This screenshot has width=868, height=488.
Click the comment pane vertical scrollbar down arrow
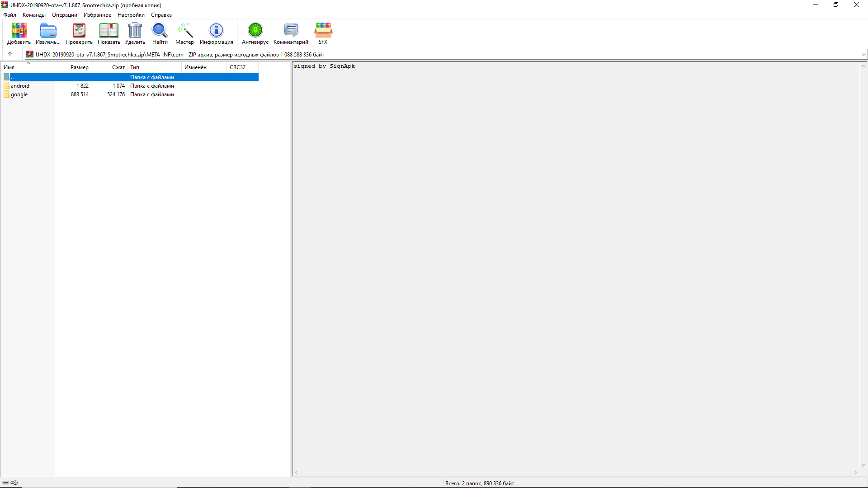pos(863,465)
